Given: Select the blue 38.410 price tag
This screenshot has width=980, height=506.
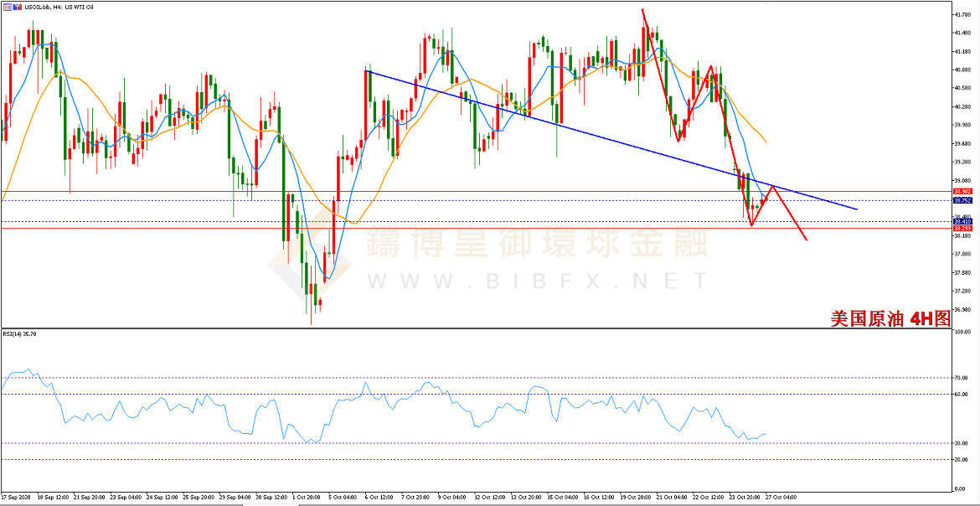Looking at the screenshot, I should click(962, 221).
